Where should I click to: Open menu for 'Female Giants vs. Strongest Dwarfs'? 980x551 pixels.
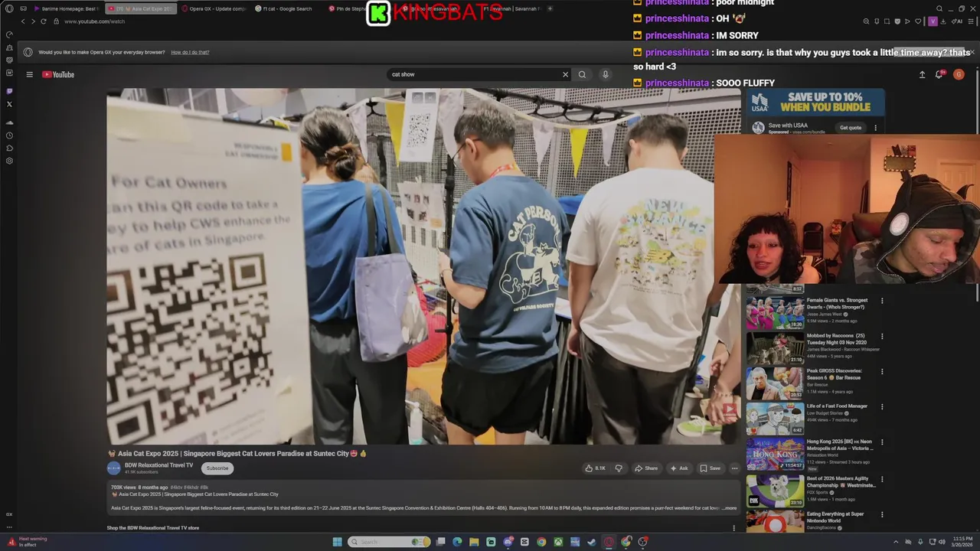[x=882, y=301]
